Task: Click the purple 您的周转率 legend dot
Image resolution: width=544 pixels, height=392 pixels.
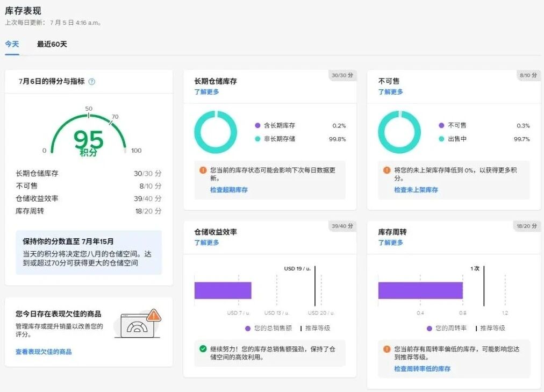Action: [429, 328]
